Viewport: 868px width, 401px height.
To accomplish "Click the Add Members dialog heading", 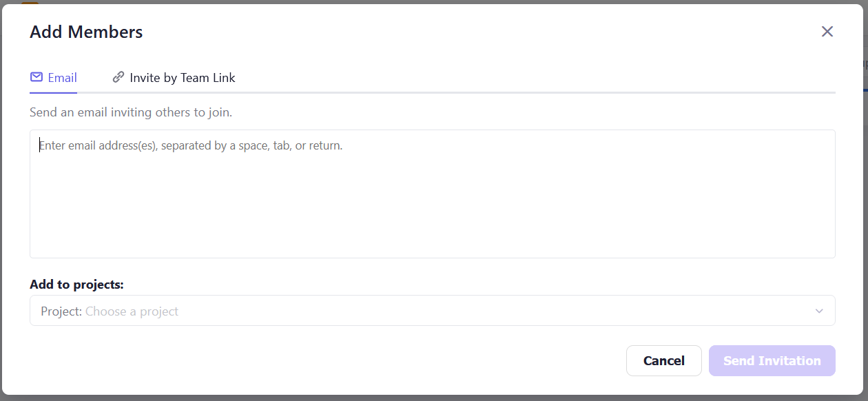I will tap(86, 32).
